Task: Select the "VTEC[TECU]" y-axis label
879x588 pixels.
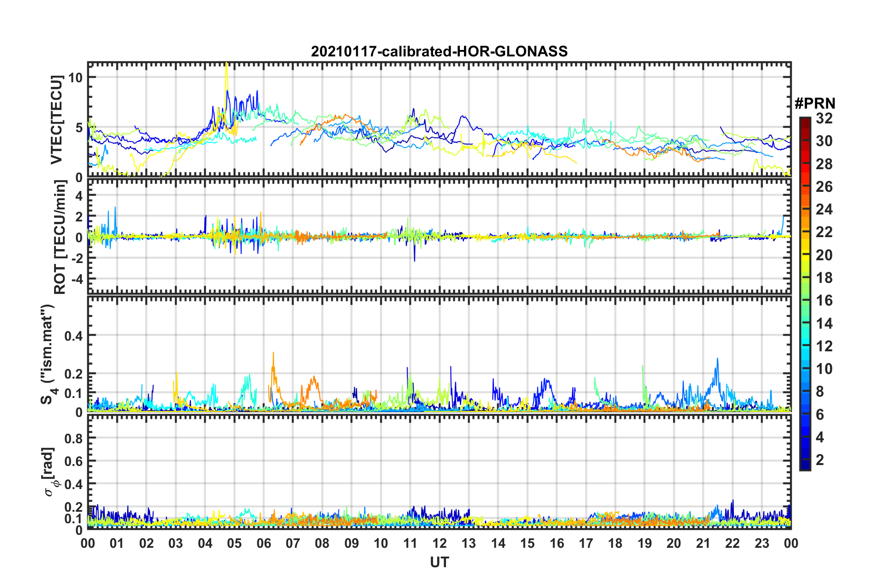Action: coord(56,120)
